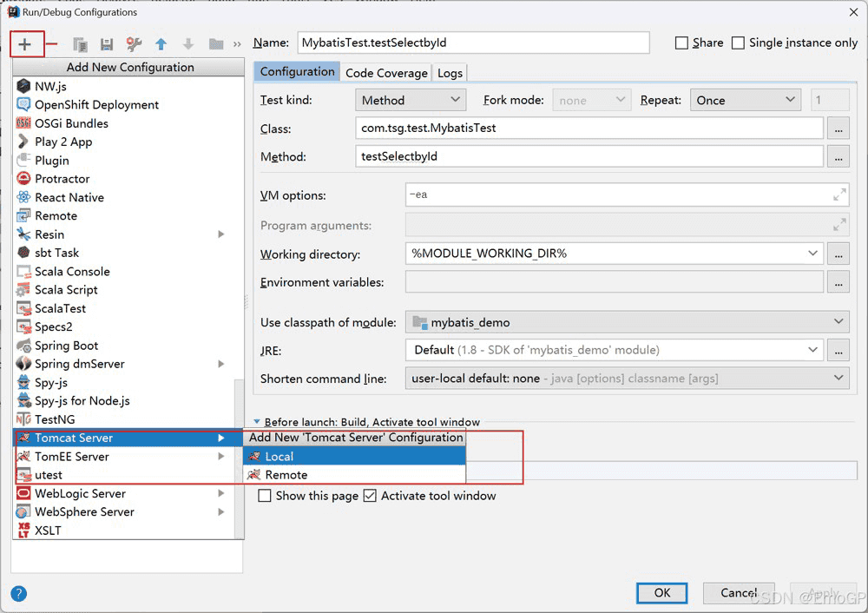Screen dimensions: 868x613
Task: Select the utest entry in list
Action: tap(124, 475)
